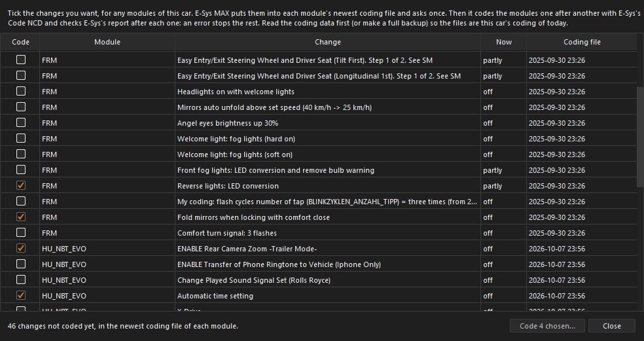644x341 pixels.
Task: Tick Headlights on with welcome lights checkbox
Action: [20, 91]
